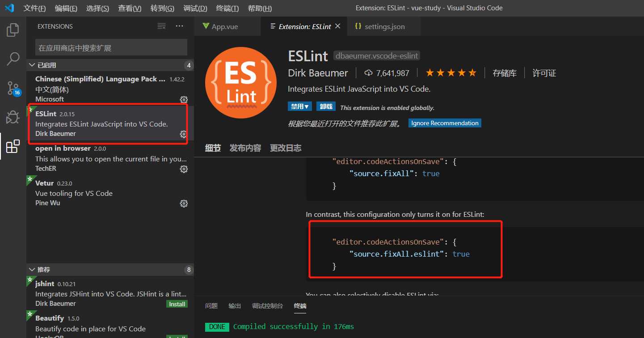This screenshot has width=644, height=338.
Task: Show the 更改日志 tab of ESLint
Action: pos(286,148)
